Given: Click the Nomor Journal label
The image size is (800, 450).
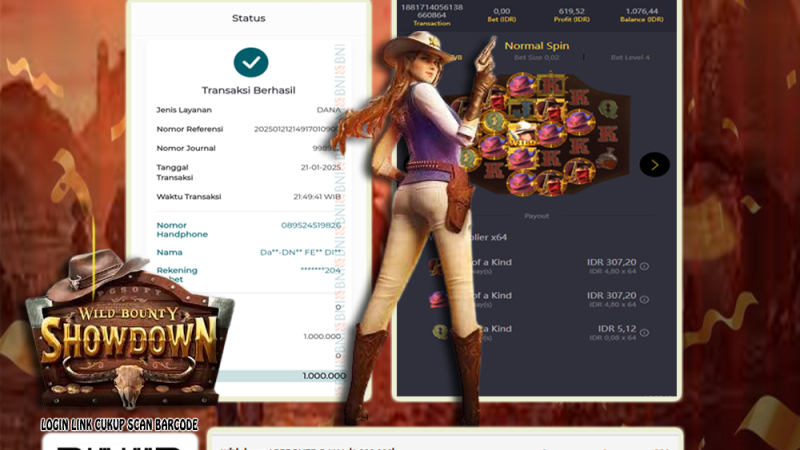Looking at the screenshot, I should 186,148.
